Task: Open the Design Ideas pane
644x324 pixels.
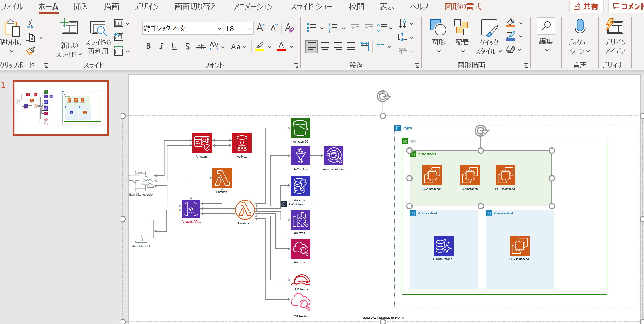Action: tap(615, 36)
